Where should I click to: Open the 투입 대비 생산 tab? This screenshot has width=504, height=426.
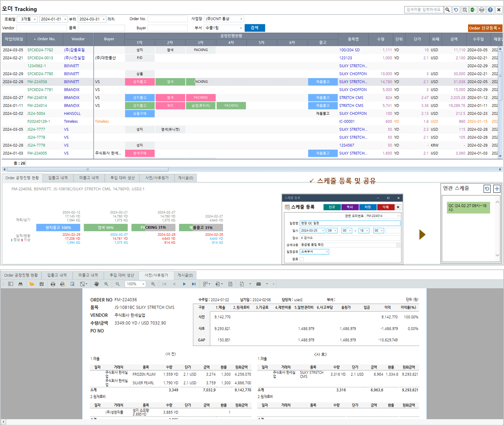pyautogui.click(x=122, y=178)
